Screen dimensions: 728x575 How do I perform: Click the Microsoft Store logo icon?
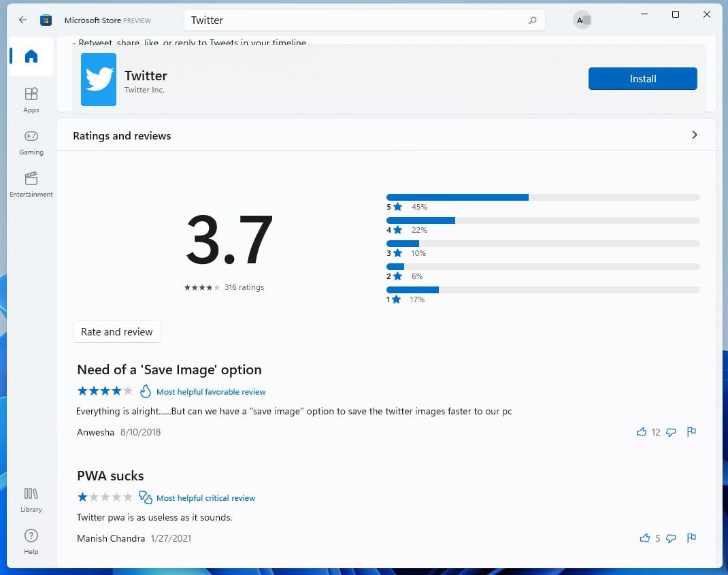pyautogui.click(x=46, y=20)
